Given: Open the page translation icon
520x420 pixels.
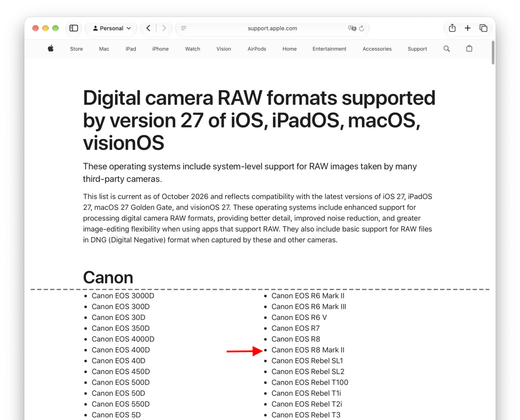Looking at the screenshot, I should click(x=352, y=28).
